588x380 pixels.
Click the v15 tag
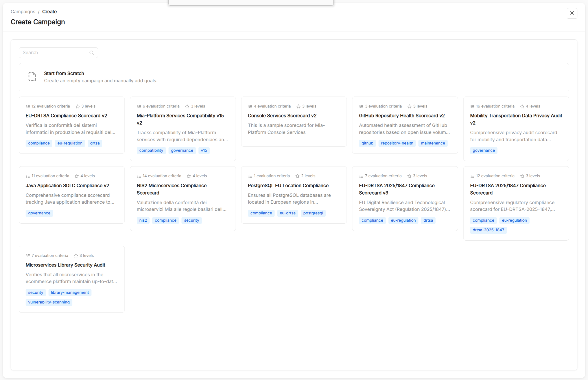204,150
